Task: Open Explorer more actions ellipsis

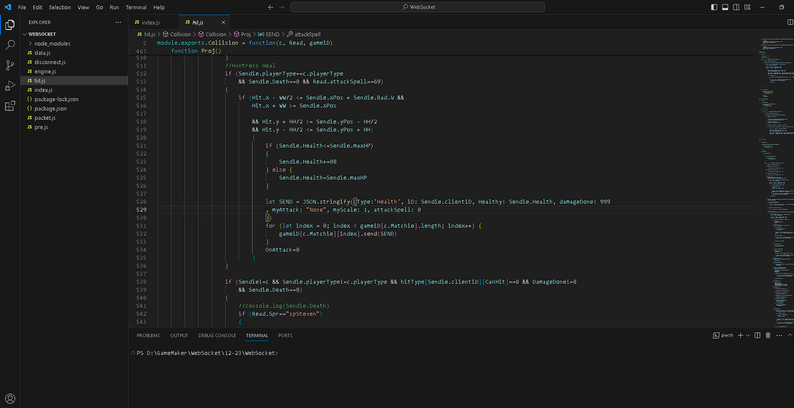Action: 118,22
